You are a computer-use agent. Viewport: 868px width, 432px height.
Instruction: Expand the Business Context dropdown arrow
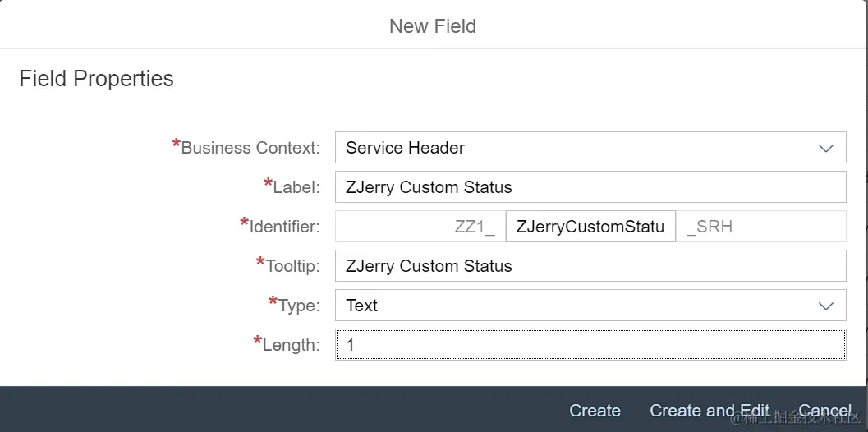pos(825,148)
